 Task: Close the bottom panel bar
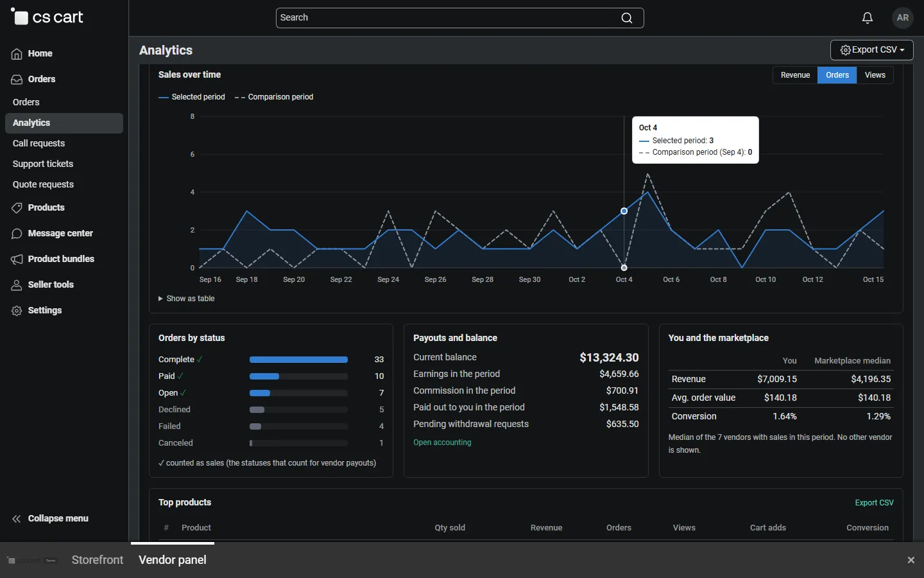point(911,560)
